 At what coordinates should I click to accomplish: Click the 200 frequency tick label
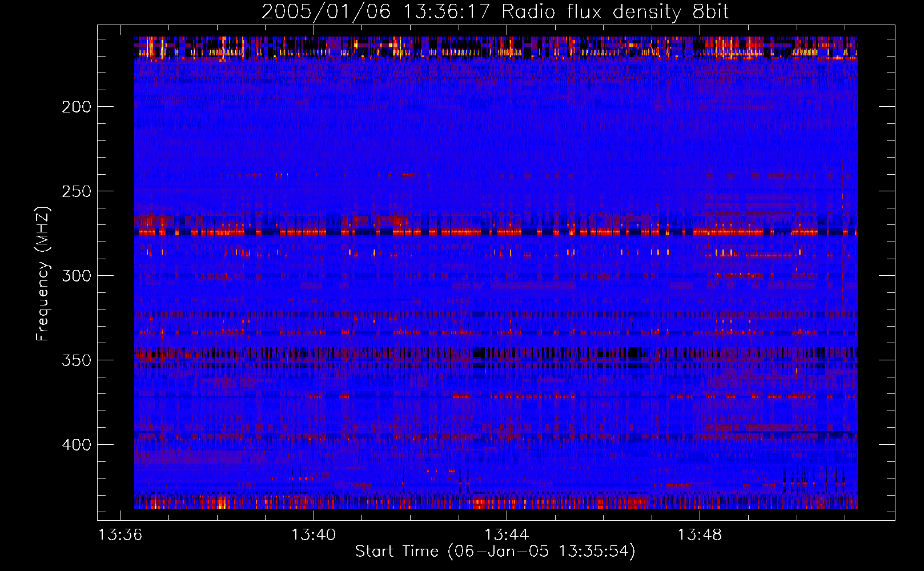pyautogui.click(x=77, y=107)
